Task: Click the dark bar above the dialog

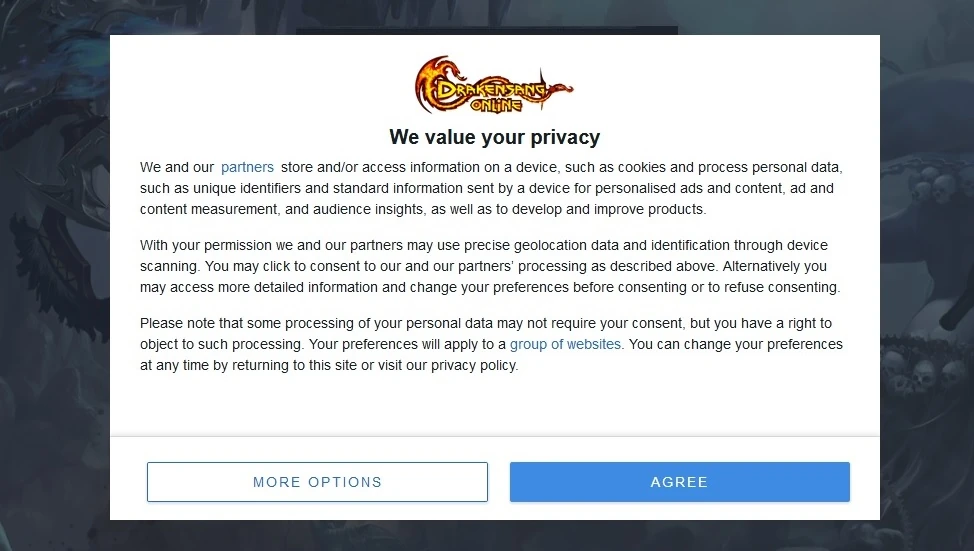Action: coord(486,30)
